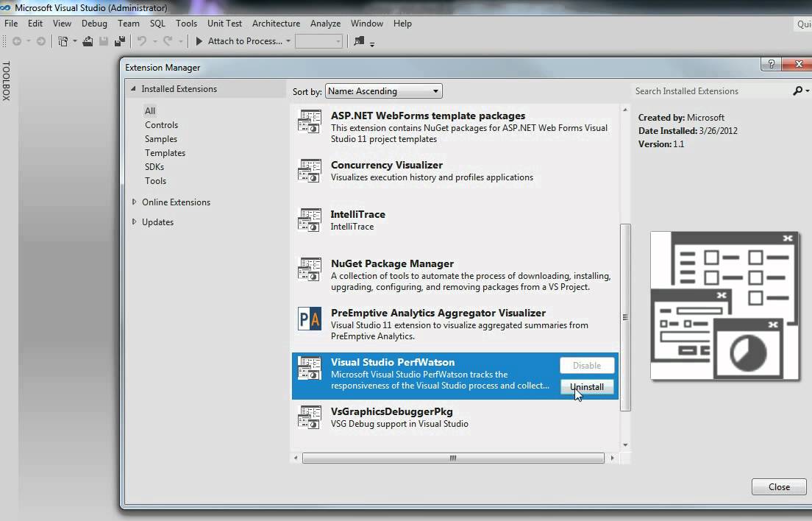Open the New Project dropdown arrow
This screenshot has width=812, height=521.
click(x=74, y=41)
